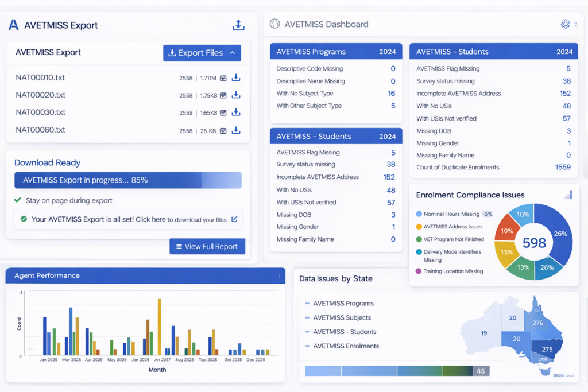Click the upload icon in AVETMISS Export header
The height and width of the screenshot is (392, 588).
coord(238,25)
